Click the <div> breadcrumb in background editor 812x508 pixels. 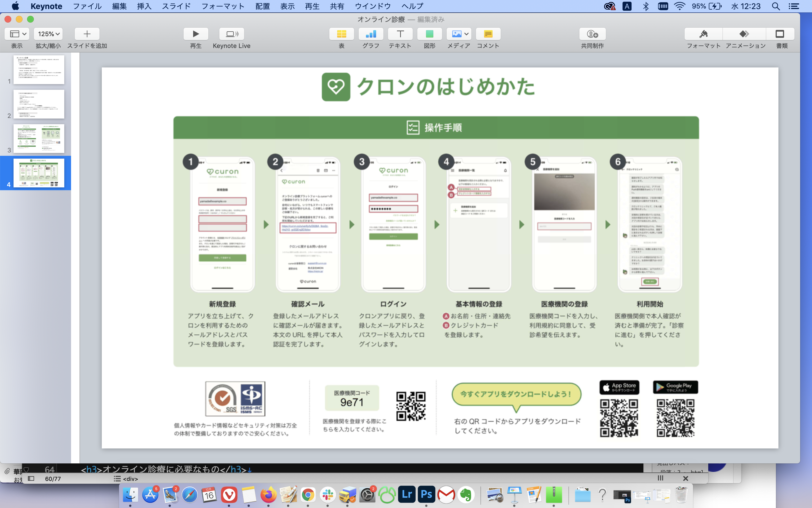[131, 479]
